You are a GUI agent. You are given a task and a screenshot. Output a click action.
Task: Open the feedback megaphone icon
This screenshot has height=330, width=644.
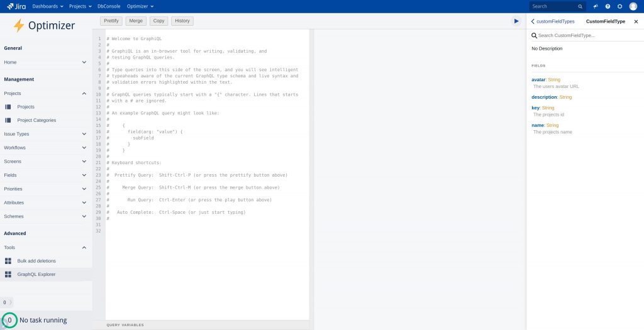[x=596, y=6]
